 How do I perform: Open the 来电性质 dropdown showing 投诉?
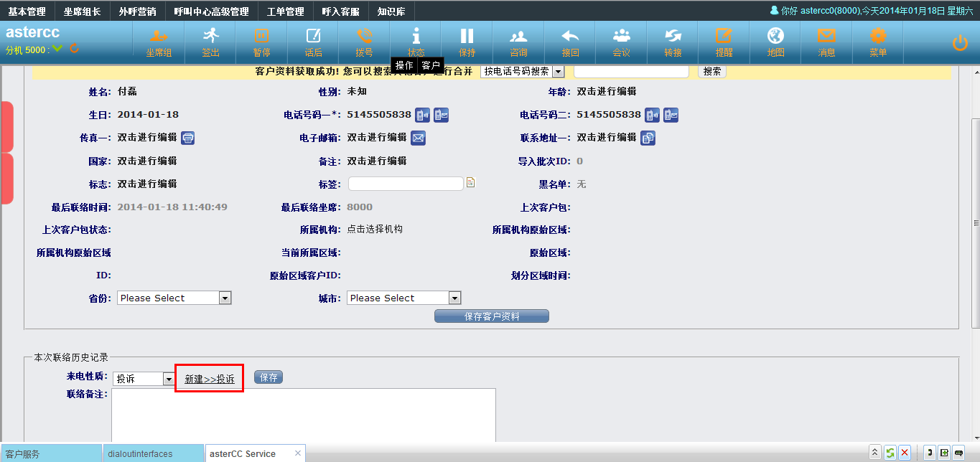pos(144,379)
